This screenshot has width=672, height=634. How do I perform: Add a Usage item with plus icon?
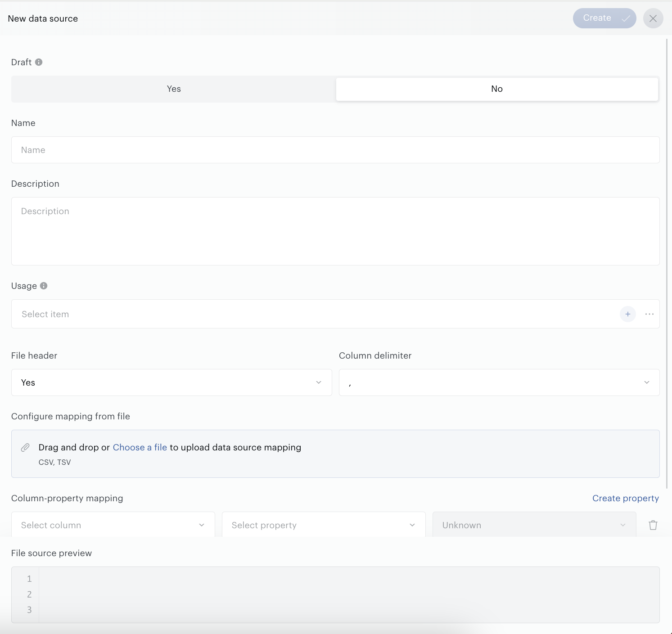tap(628, 314)
